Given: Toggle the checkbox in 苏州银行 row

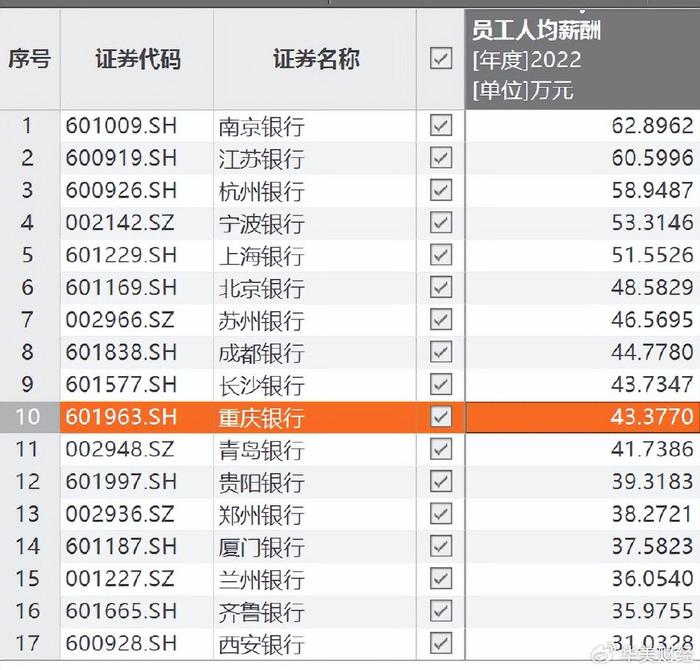Looking at the screenshot, I should click(441, 319).
